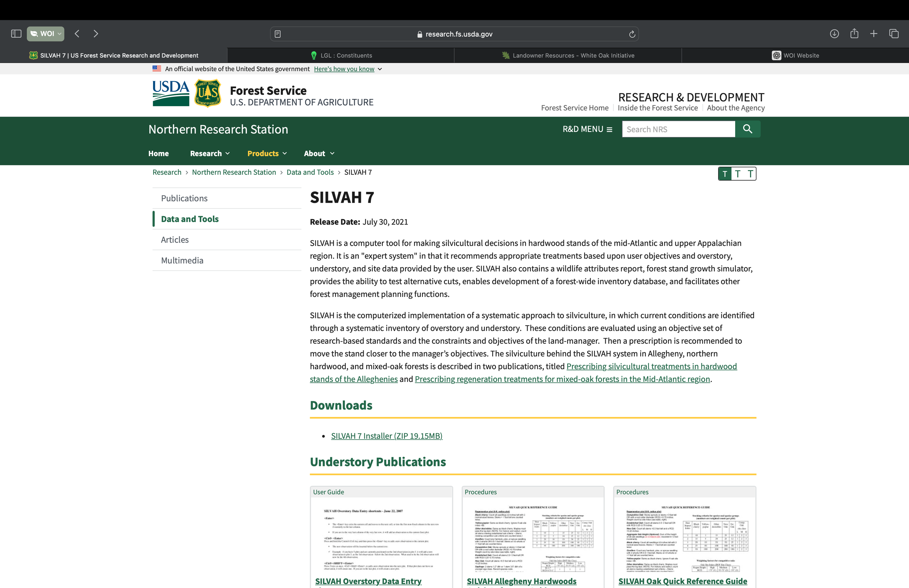Click the browser back arrow
The height and width of the screenshot is (588, 909).
pyautogui.click(x=77, y=33)
